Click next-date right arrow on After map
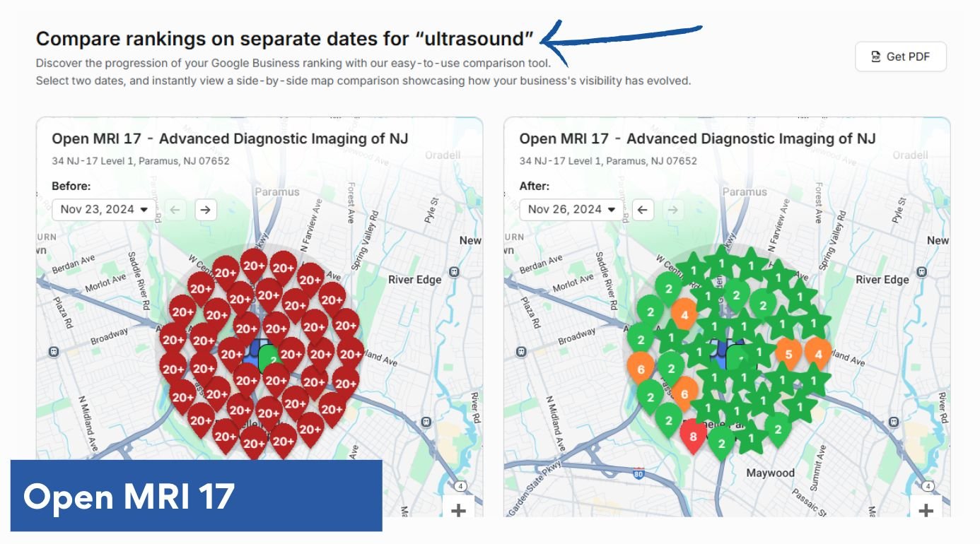Viewport: 980px width, 544px height. [672, 210]
